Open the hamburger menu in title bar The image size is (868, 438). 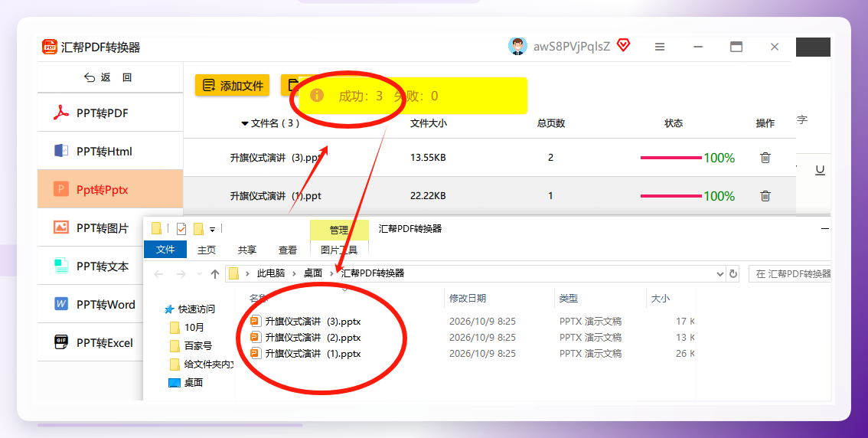click(x=659, y=47)
